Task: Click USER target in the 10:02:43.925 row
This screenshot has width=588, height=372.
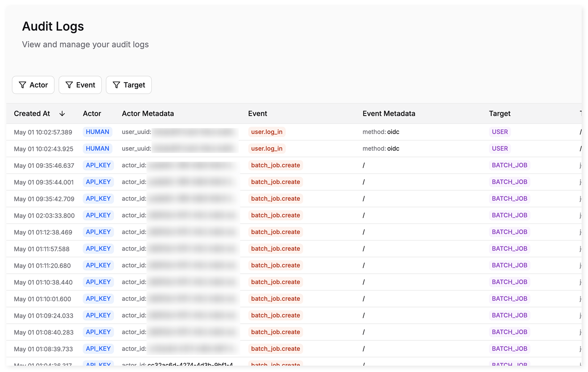Action: point(500,148)
